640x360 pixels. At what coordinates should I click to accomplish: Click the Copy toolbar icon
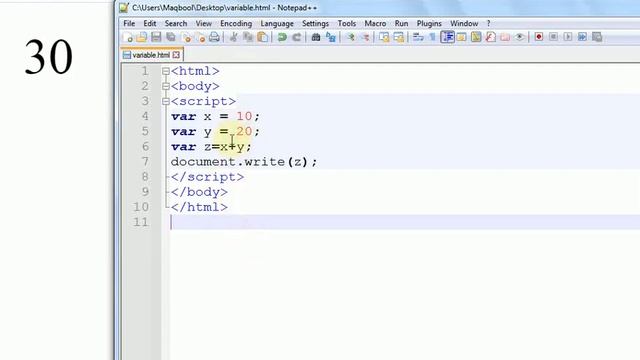248,37
